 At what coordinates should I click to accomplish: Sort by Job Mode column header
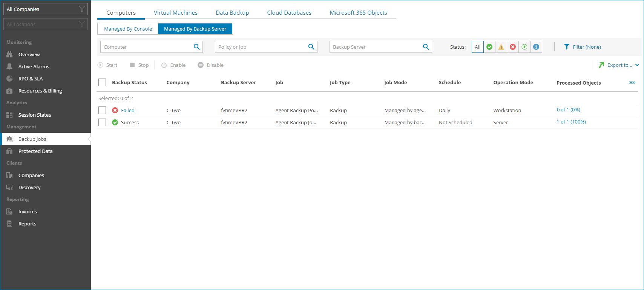click(396, 82)
